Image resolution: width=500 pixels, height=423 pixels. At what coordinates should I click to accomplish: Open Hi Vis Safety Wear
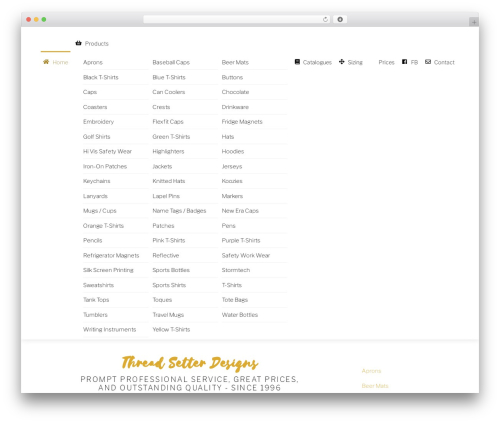click(107, 151)
